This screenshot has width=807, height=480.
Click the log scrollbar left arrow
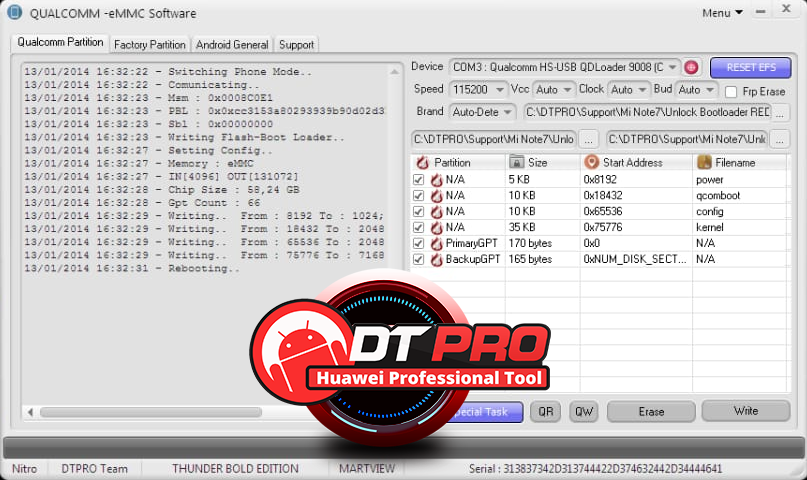tap(30, 412)
